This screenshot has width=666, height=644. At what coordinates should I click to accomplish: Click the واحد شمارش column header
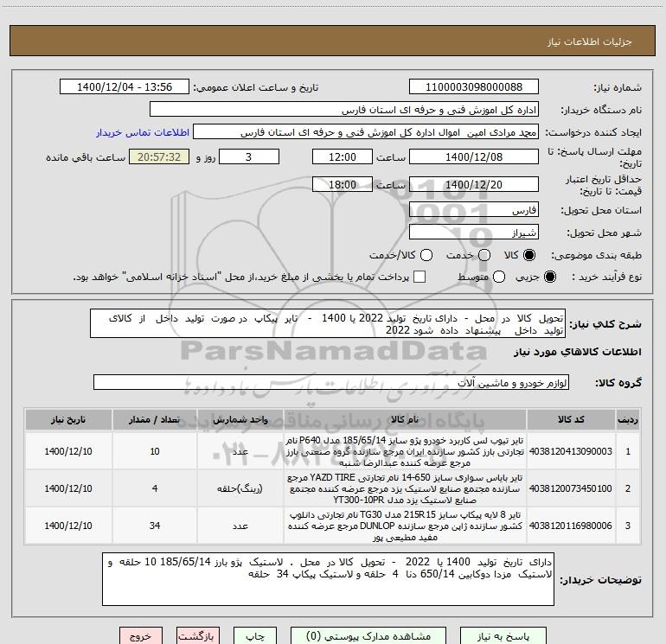click(240, 419)
